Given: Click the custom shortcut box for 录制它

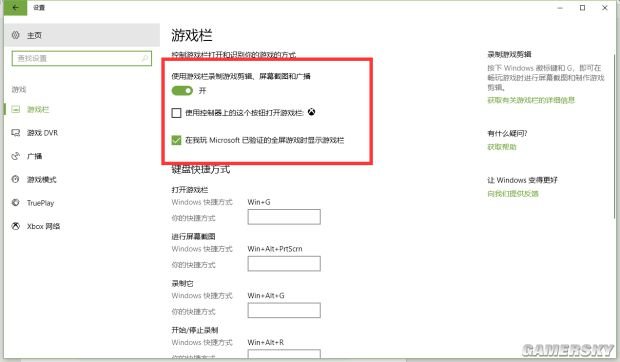Looking at the screenshot, I should tap(284, 310).
